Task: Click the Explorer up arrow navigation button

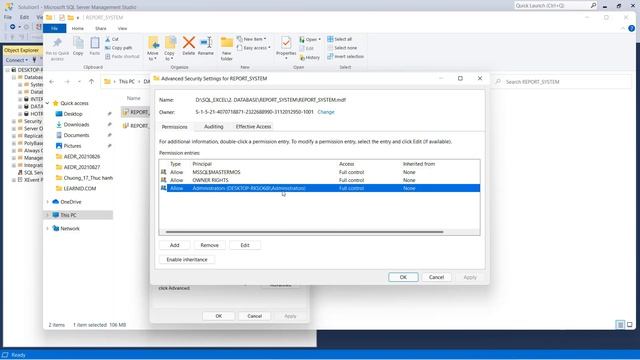Action: point(91,82)
